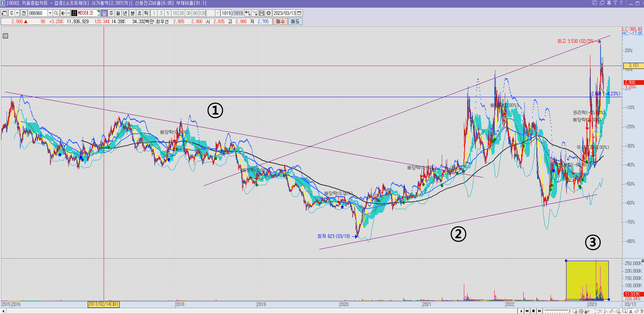Choose the 20 interval button
The height and width of the screenshot is (314, 644).
coord(182,13)
